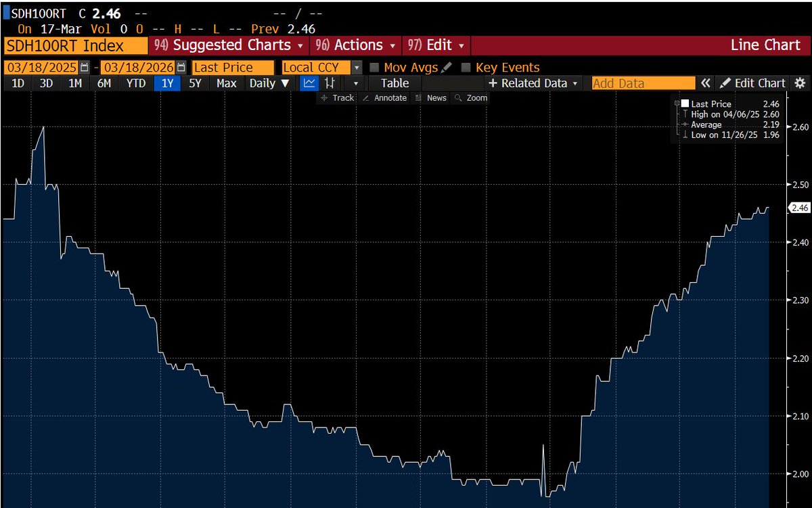
Task: Click the 2.60 y-axis label
Action: pyautogui.click(x=801, y=127)
